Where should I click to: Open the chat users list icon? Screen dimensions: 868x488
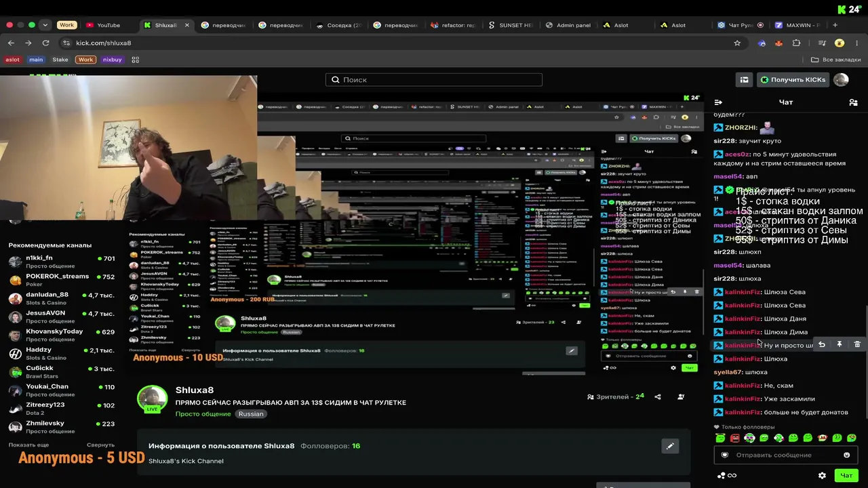tap(853, 102)
